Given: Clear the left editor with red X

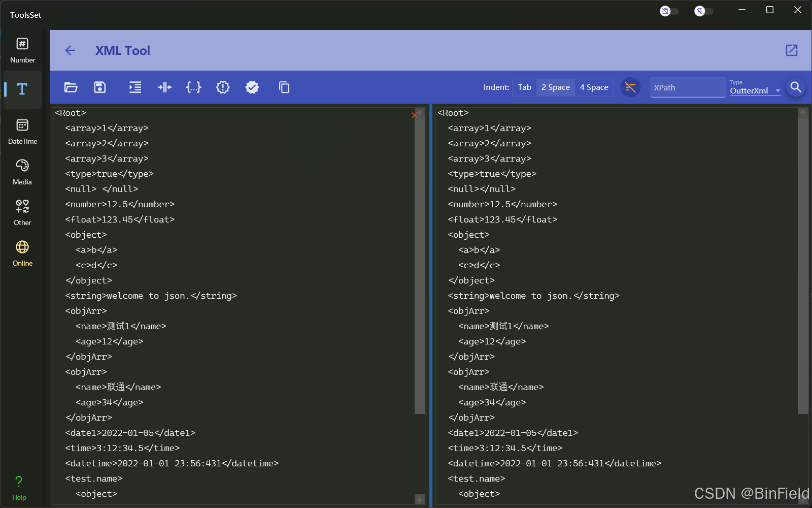Looking at the screenshot, I should tap(415, 115).
